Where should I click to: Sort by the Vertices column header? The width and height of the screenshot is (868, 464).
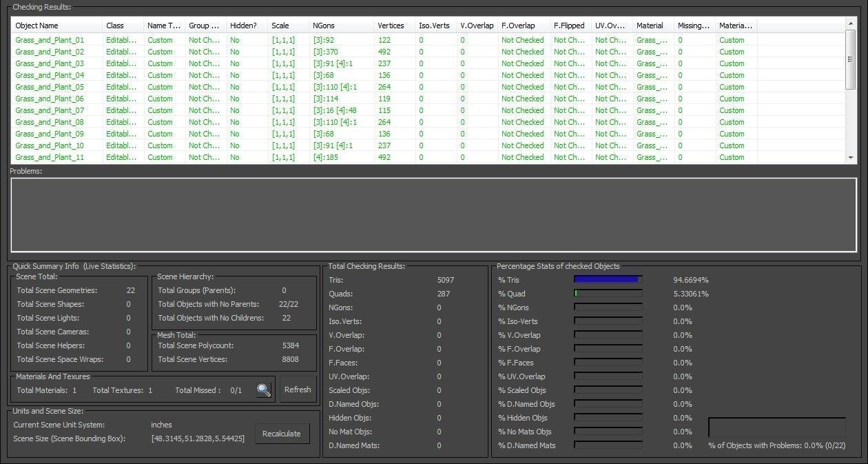395,26
